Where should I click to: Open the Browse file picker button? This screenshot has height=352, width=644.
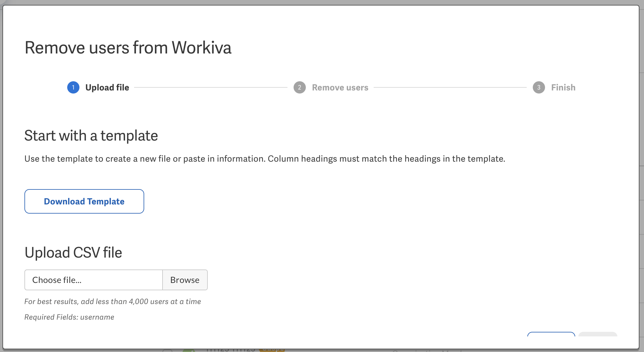[x=185, y=280]
